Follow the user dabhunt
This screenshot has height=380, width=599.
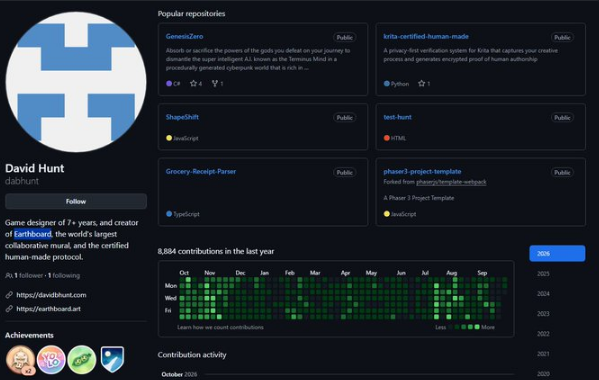(76, 201)
